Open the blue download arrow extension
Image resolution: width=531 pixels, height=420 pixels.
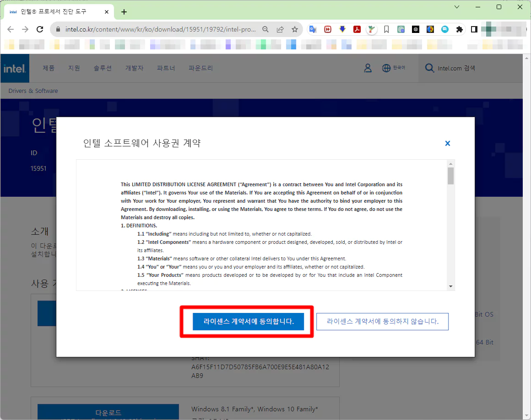point(342,29)
